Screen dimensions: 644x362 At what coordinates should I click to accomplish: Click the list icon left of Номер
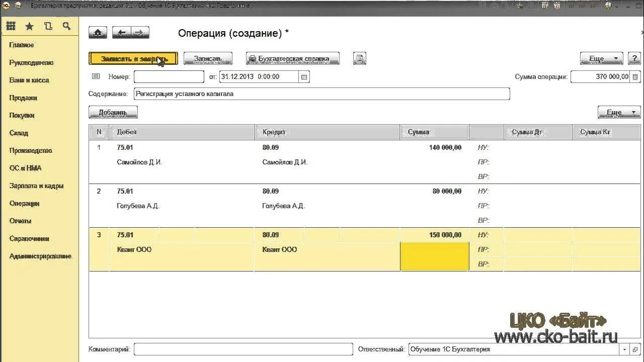tap(96, 76)
